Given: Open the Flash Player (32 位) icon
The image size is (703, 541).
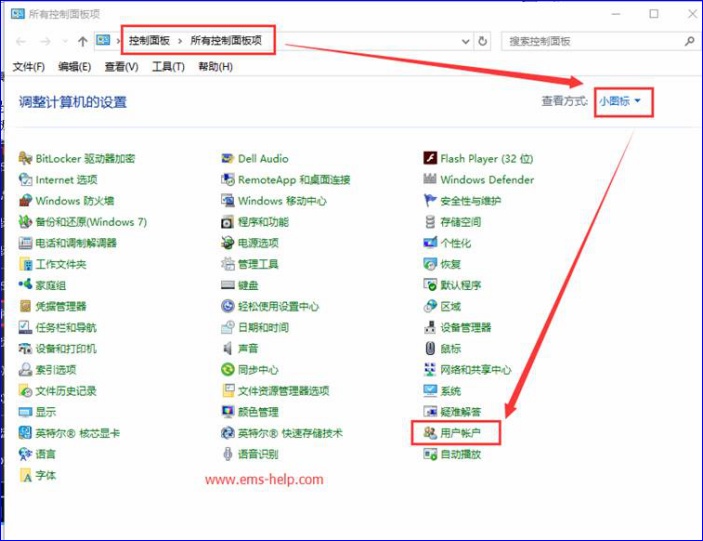Looking at the screenshot, I should tap(430, 158).
